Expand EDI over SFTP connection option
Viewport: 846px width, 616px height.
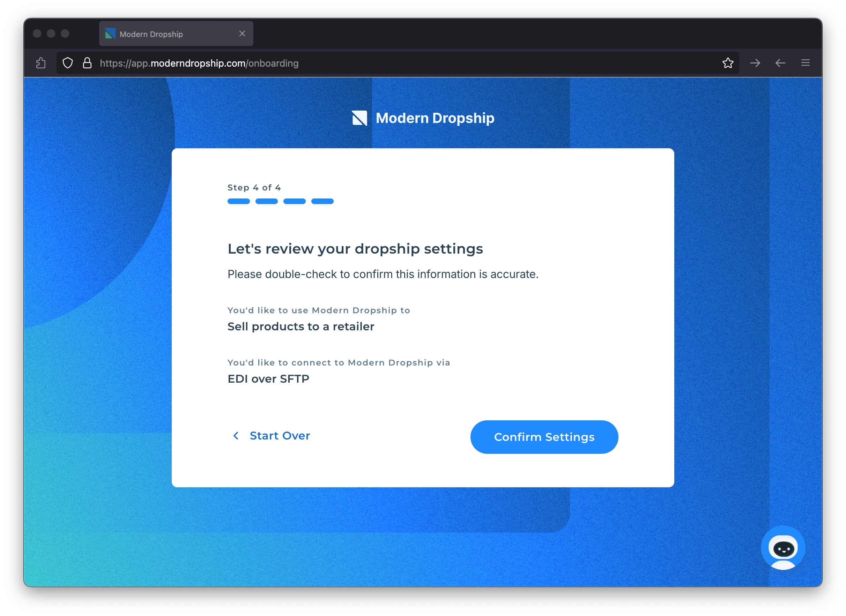pos(269,378)
